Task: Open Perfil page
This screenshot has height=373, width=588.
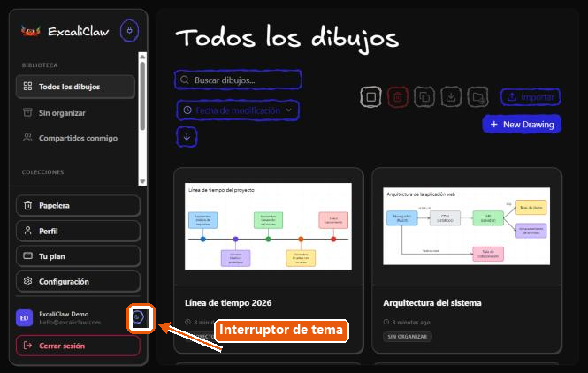Action: 79,231
